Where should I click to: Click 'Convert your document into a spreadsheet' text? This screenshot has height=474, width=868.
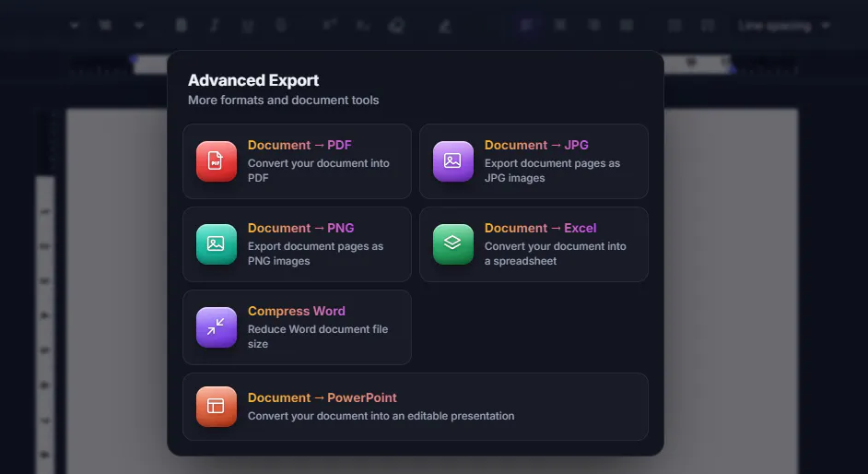tap(556, 254)
